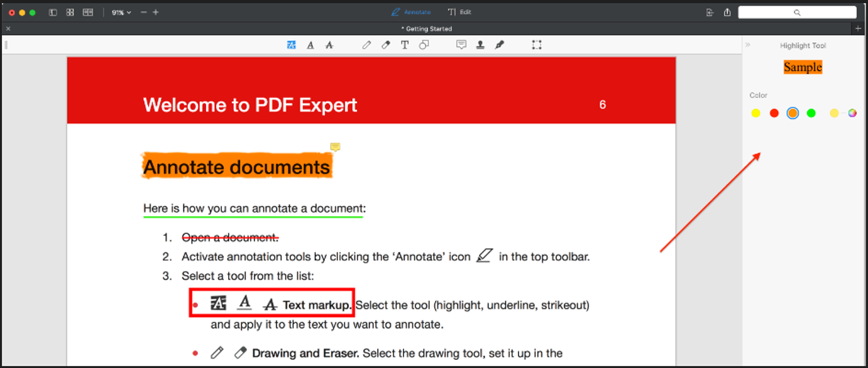Open the yellow note on the heading

335,147
